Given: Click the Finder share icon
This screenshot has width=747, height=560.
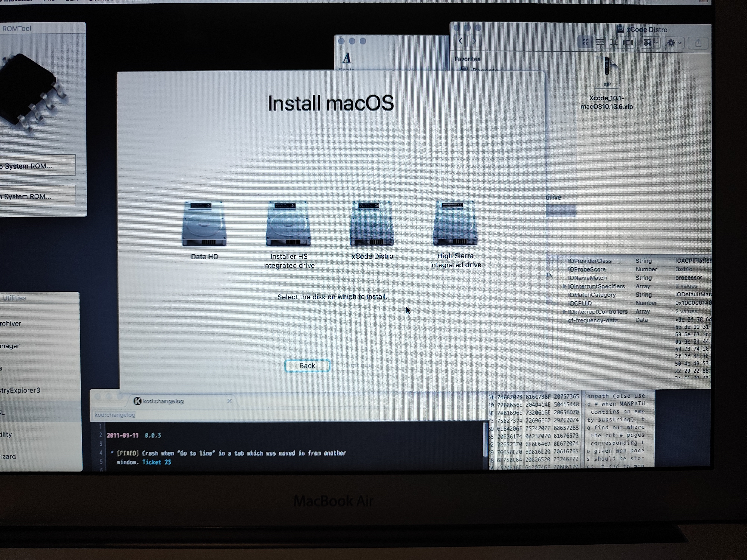Looking at the screenshot, I should 698,43.
